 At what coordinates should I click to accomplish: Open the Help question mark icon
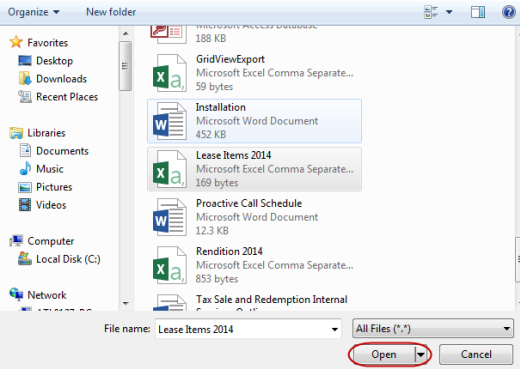tap(509, 12)
